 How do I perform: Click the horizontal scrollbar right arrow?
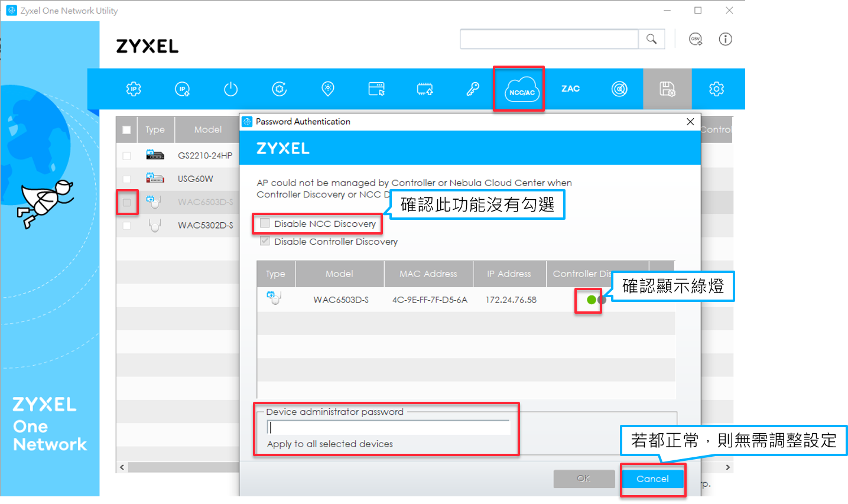tap(727, 467)
